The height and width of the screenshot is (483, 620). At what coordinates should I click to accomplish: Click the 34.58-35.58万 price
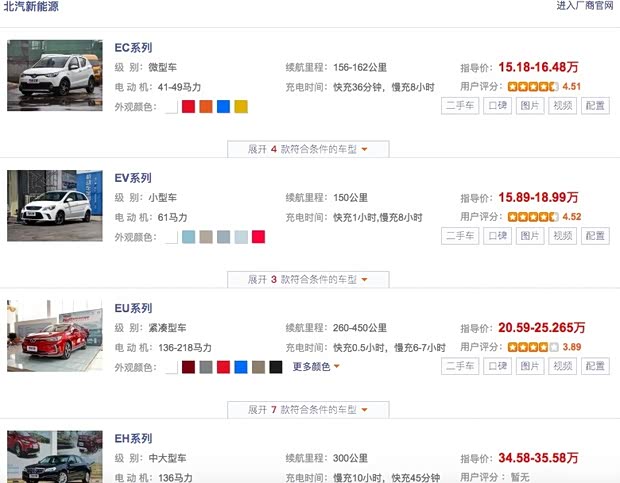[x=538, y=458]
